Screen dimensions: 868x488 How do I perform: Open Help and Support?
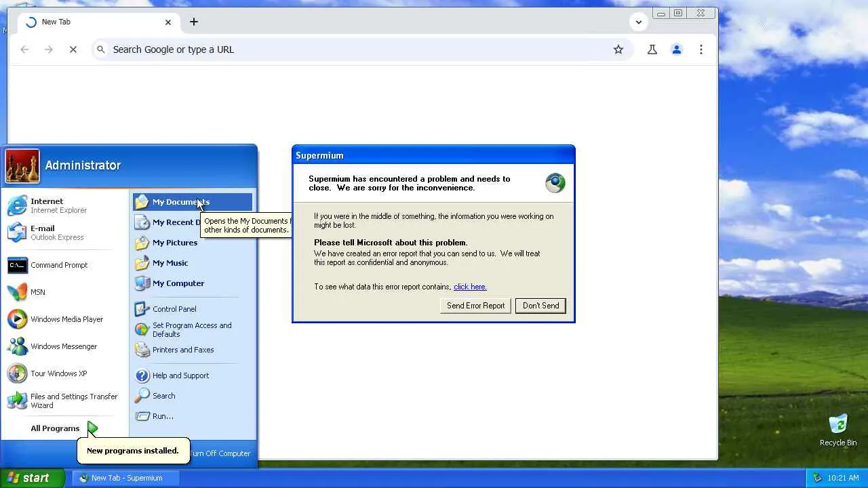coord(193,375)
